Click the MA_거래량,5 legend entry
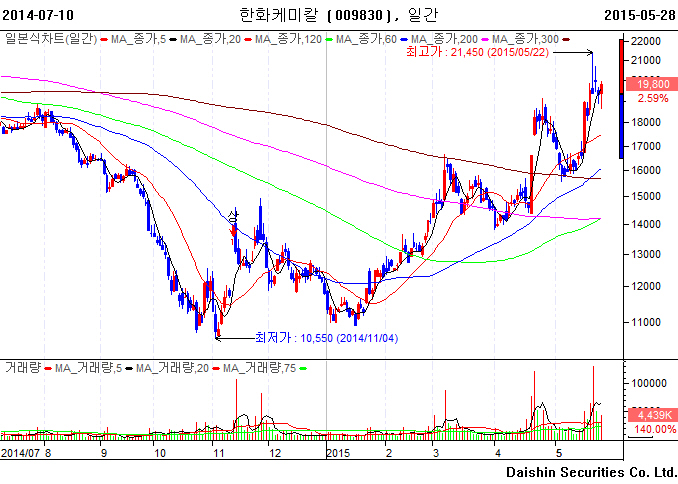Screen dimensions: 678x484 [x=88, y=369]
